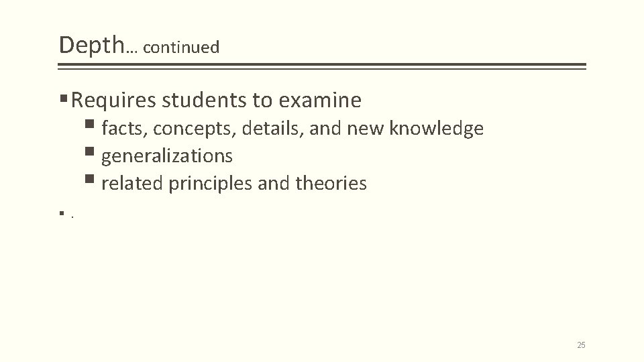
Task: Click the word "examine" in the first bullet
Action: [x=320, y=100]
